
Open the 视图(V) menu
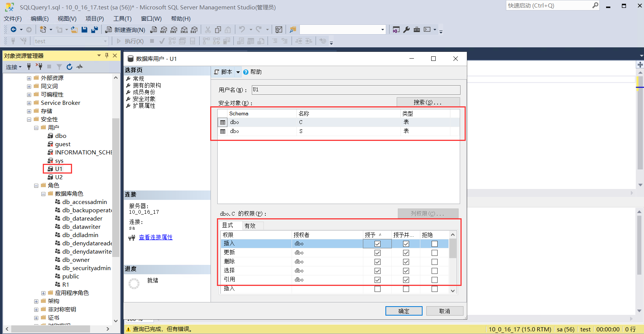(x=67, y=18)
